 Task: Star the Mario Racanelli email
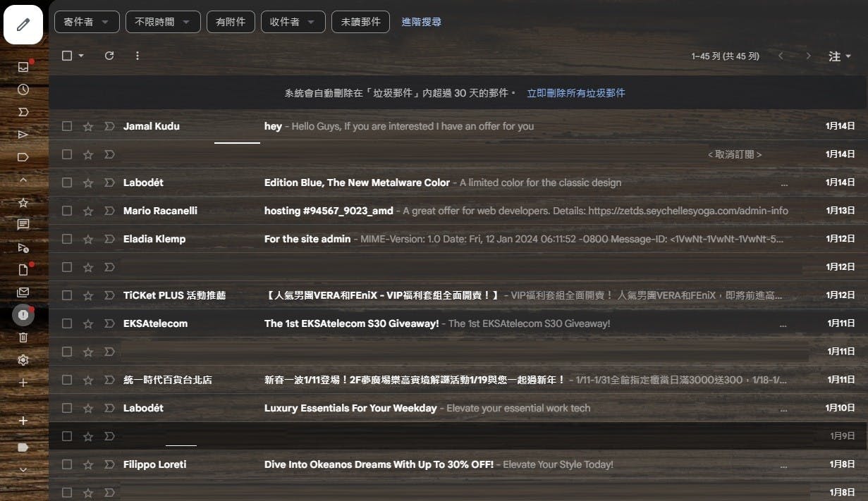(x=88, y=211)
